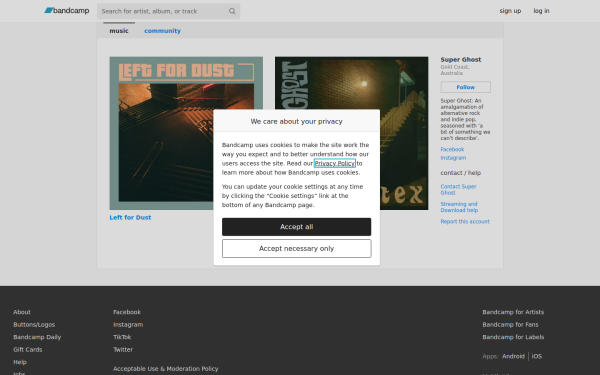Open the Android app link
Image resolution: width=600 pixels, height=375 pixels.
513,356
